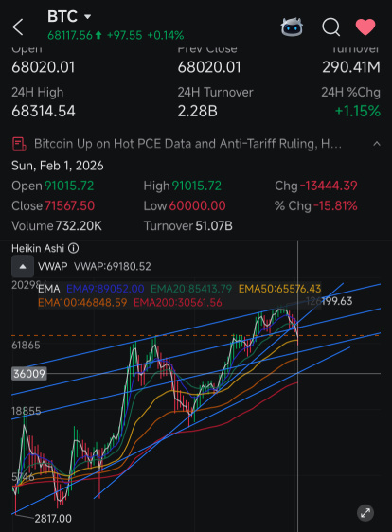Collapse indicators with the up-triangle button

click(23, 266)
